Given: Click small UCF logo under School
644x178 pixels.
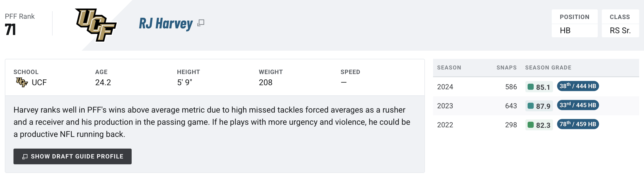Looking at the screenshot, I should (22, 82).
